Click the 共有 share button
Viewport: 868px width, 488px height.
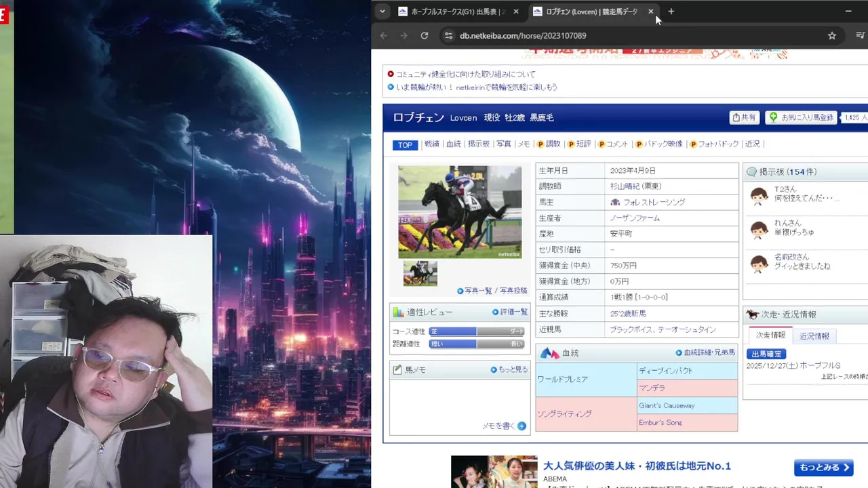pos(744,117)
